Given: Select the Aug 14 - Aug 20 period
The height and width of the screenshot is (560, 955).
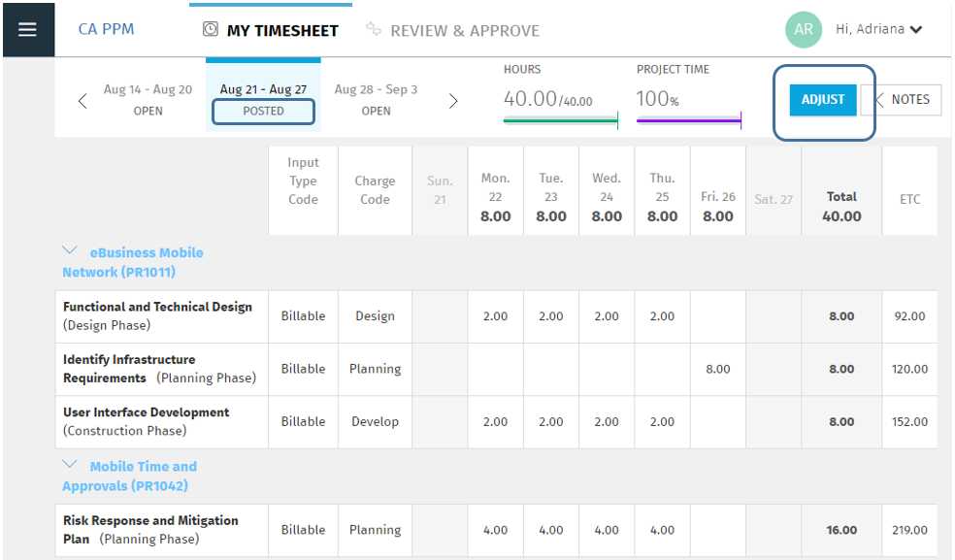Looking at the screenshot, I should [148, 99].
